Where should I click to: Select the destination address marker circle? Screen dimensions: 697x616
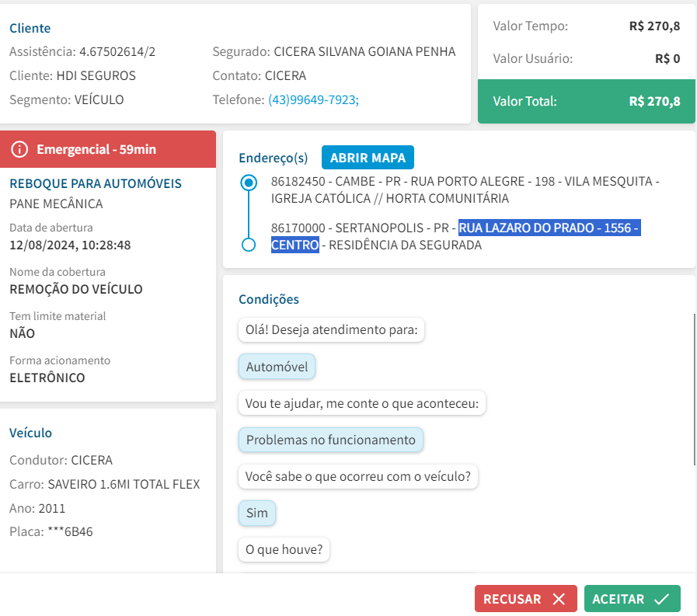pyautogui.click(x=249, y=245)
